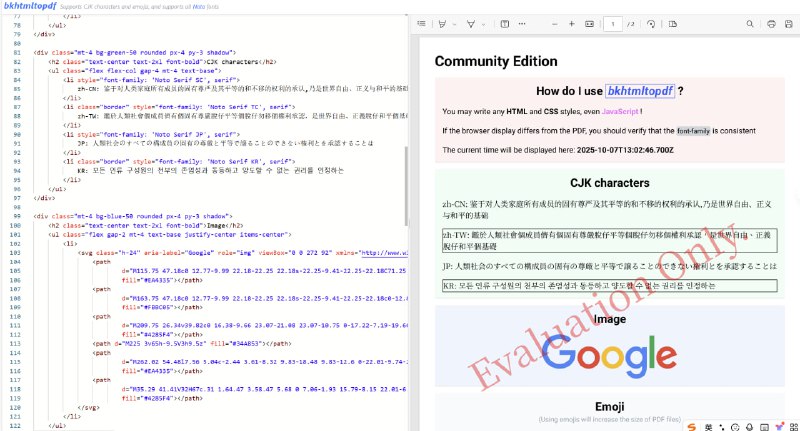Screen dimensions: 800x431
Task: Zoom out the PDF with minus
Action: click(555, 24)
